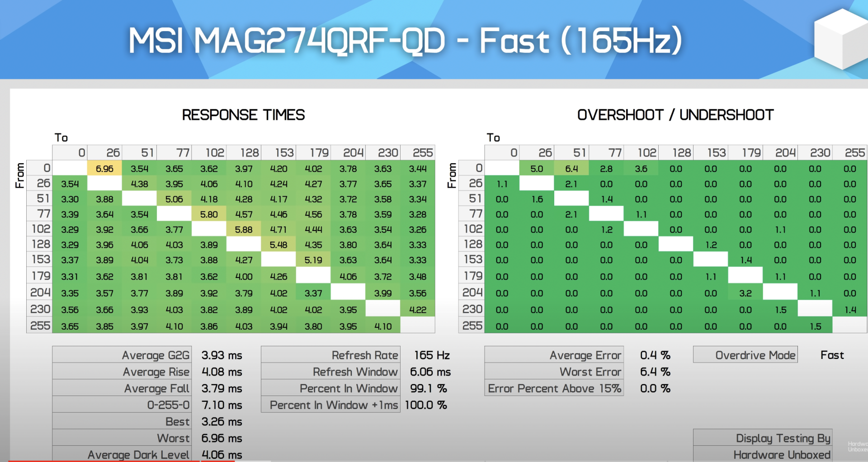
Task: Click the 3.2 overshoot cell
Action: pos(745,293)
